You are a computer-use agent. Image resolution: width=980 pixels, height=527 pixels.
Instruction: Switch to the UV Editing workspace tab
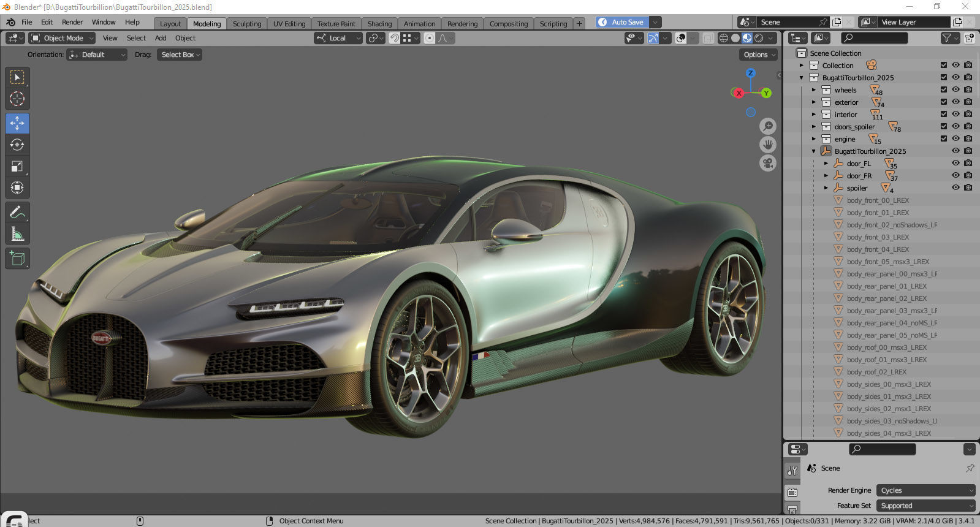[x=289, y=24]
